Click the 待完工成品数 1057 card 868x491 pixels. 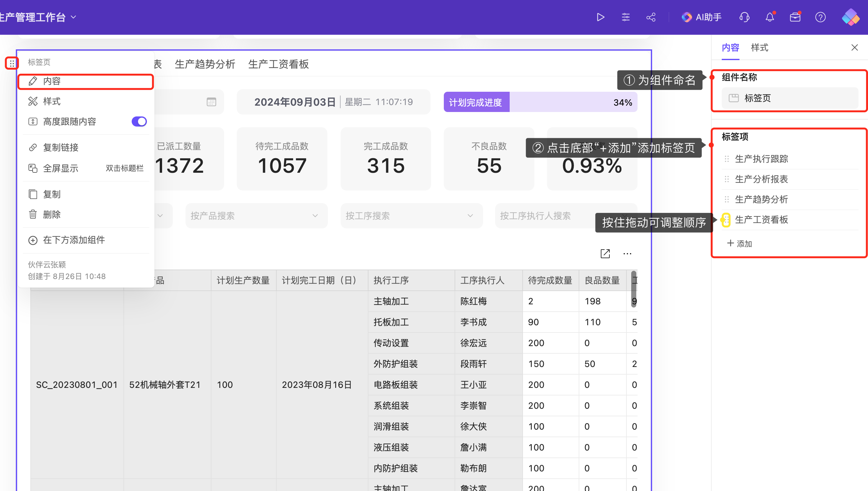click(x=282, y=159)
